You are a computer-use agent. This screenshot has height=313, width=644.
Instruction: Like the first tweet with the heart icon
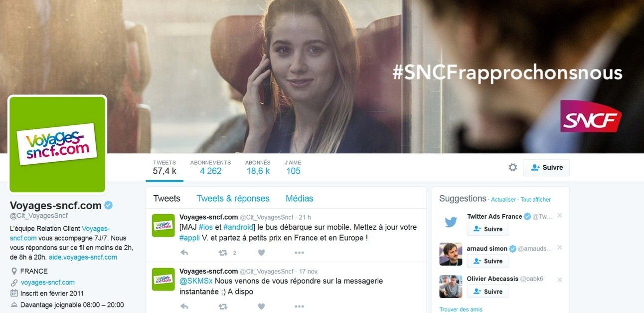pos(261,253)
